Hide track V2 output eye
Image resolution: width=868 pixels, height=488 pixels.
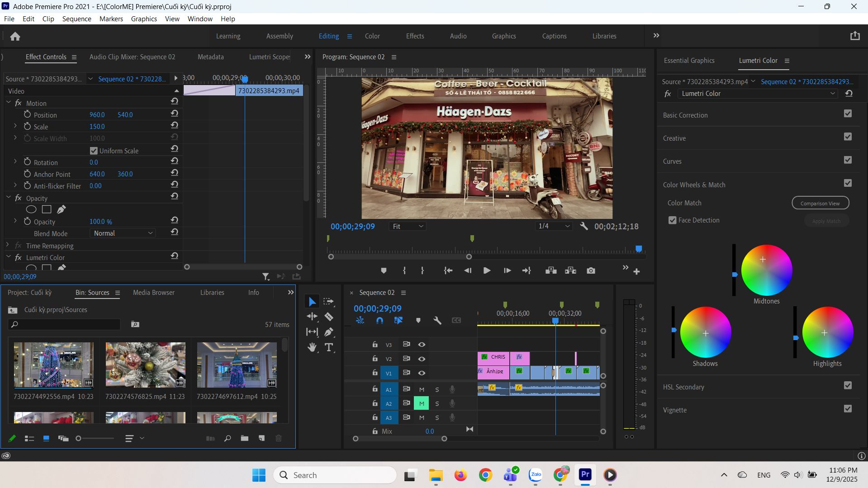pyautogui.click(x=422, y=359)
